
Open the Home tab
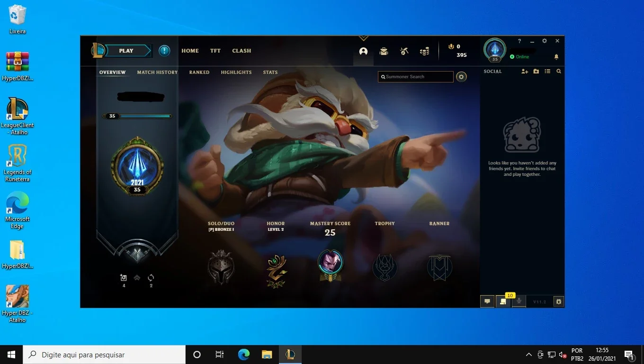coord(190,51)
